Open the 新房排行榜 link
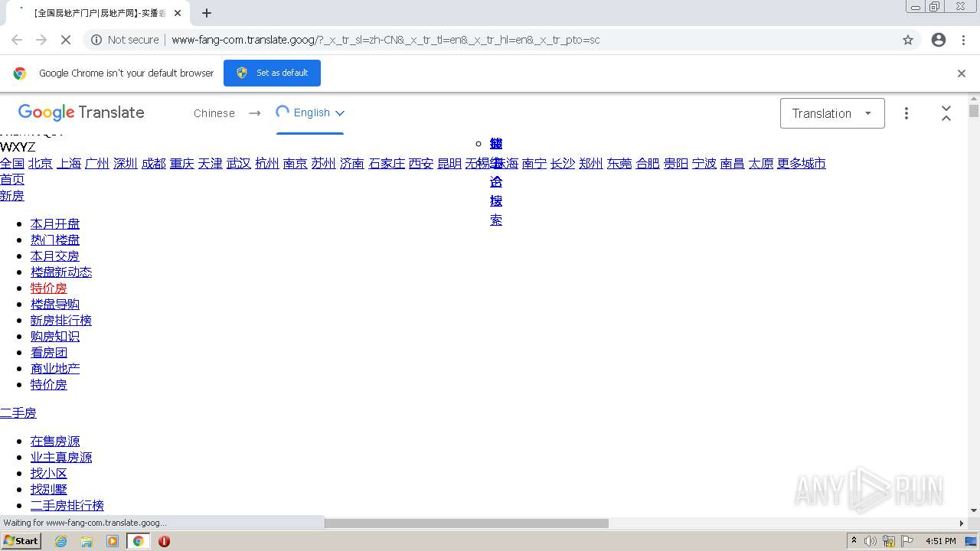 (x=61, y=320)
